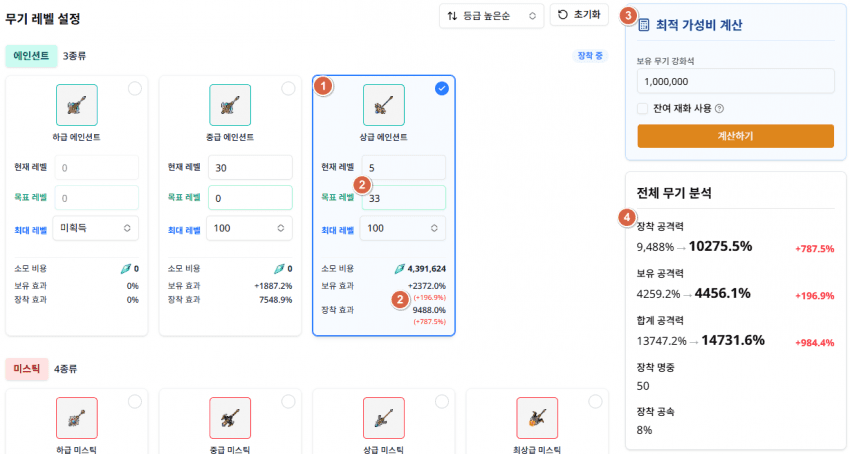Click the 7548.9% 장착 효과 value
The image size is (850, 454).
point(275,299)
